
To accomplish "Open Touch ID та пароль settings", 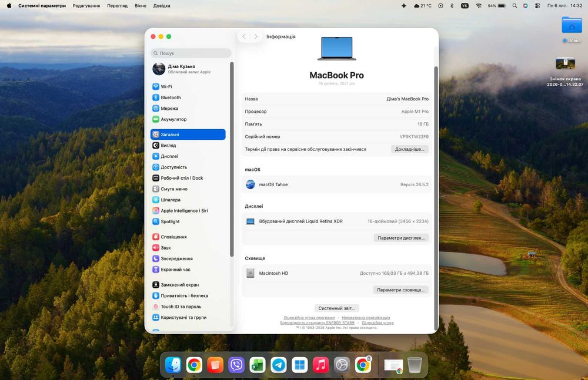I will pyautogui.click(x=188, y=307).
